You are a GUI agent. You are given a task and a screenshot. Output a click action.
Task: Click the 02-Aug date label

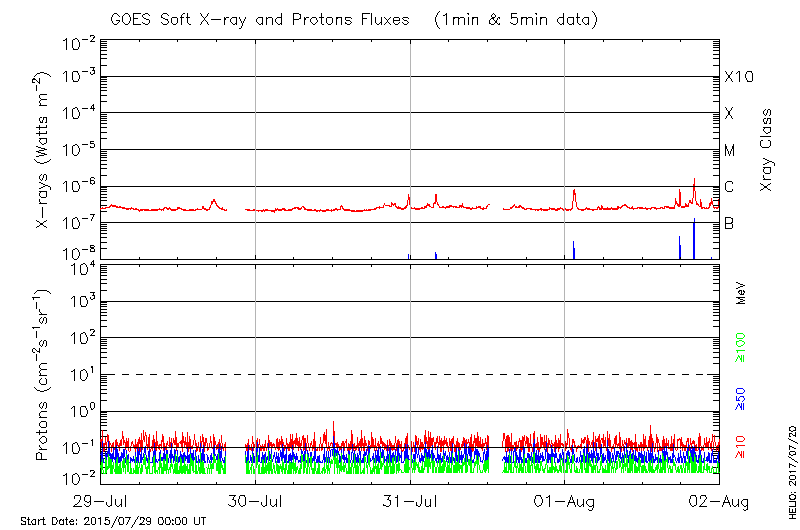(719, 499)
